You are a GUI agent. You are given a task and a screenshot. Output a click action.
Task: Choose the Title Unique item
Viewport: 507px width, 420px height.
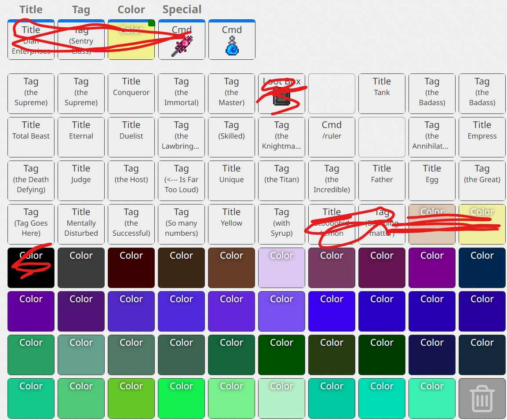[x=231, y=181]
